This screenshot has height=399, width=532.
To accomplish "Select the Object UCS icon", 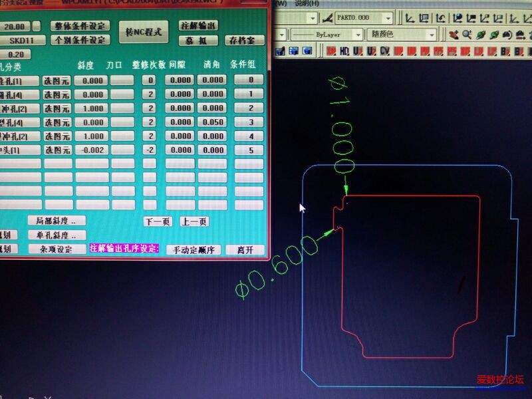I will [471, 18].
